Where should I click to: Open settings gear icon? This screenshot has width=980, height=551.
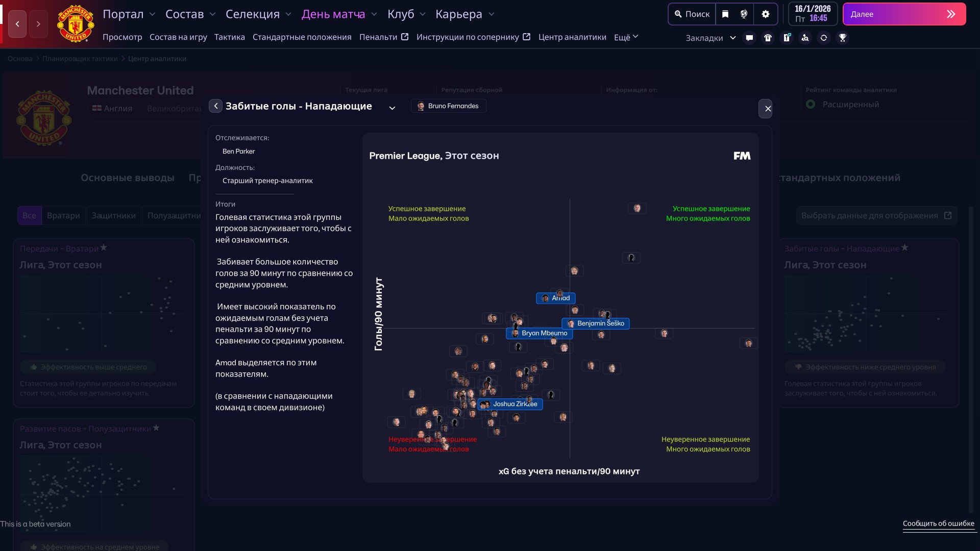click(x=765, y=14)
